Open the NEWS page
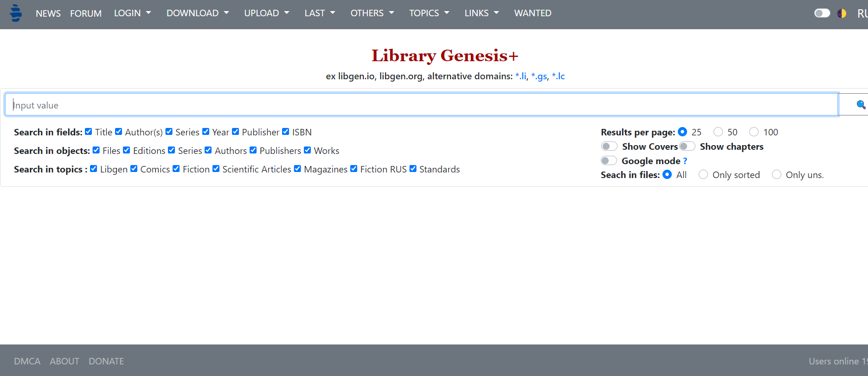 click(48, 13)
